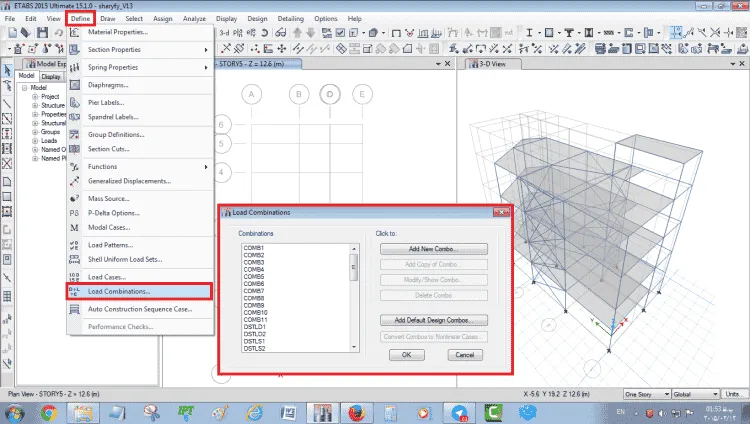Expand the Loads tree node
This screenshot has height=424, width=750.
click(x=35, y=141)
